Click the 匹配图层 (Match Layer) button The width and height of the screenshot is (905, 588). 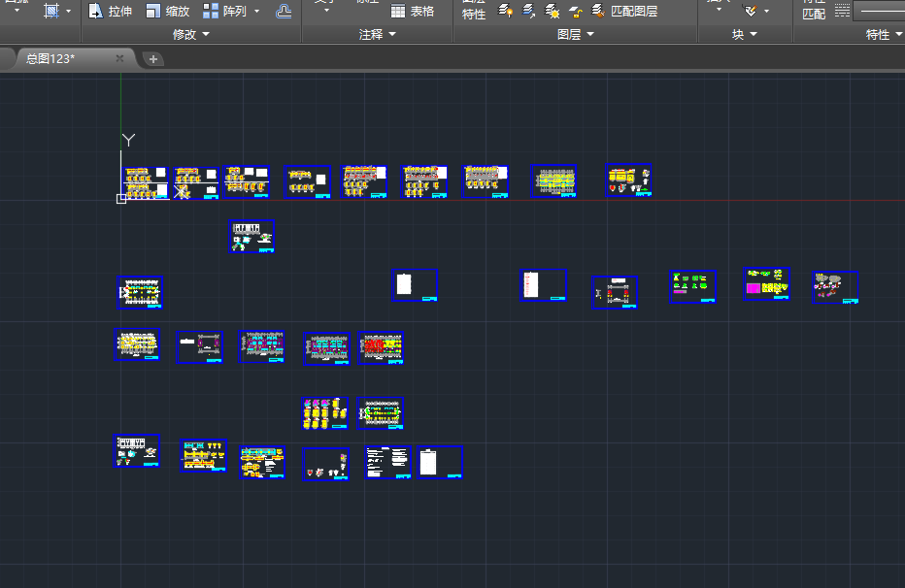click(624, 11)
